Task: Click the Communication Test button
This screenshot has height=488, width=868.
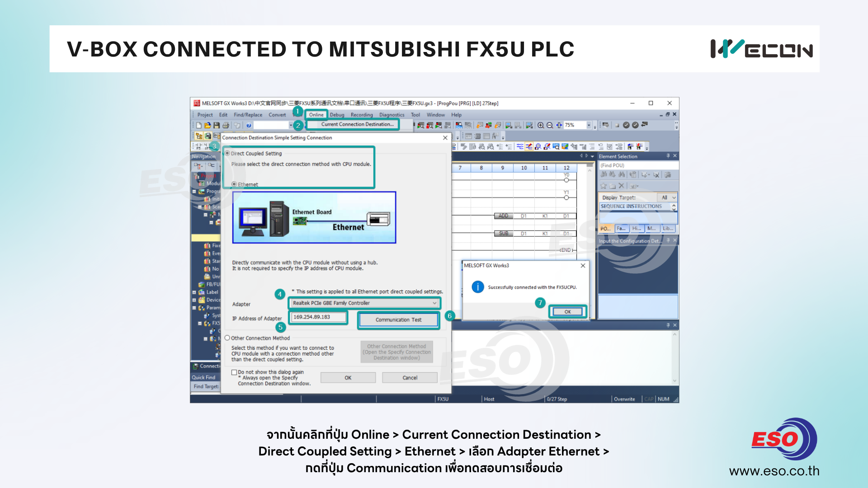Action: [398, 319]
